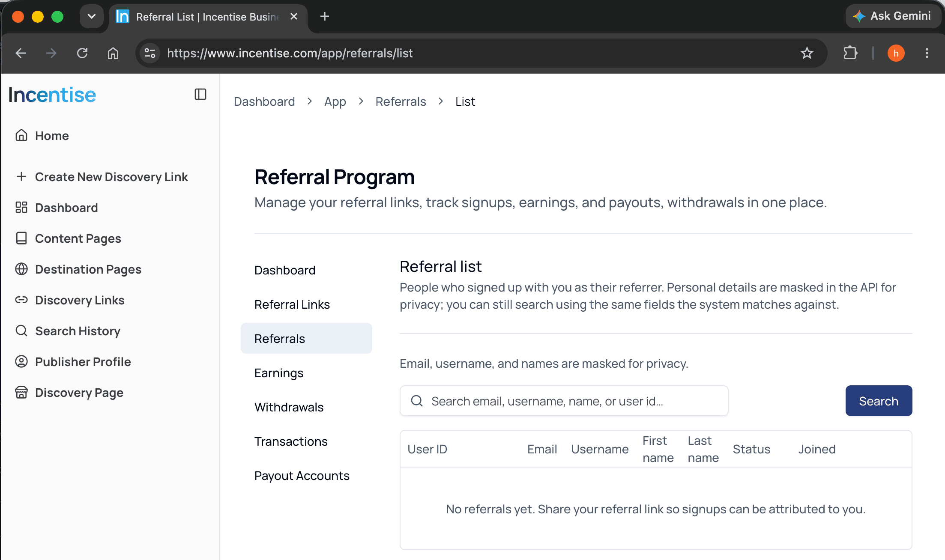This screenshot has height=560, width=945.
Task: Open the browser home page
Action: (113, 53)
